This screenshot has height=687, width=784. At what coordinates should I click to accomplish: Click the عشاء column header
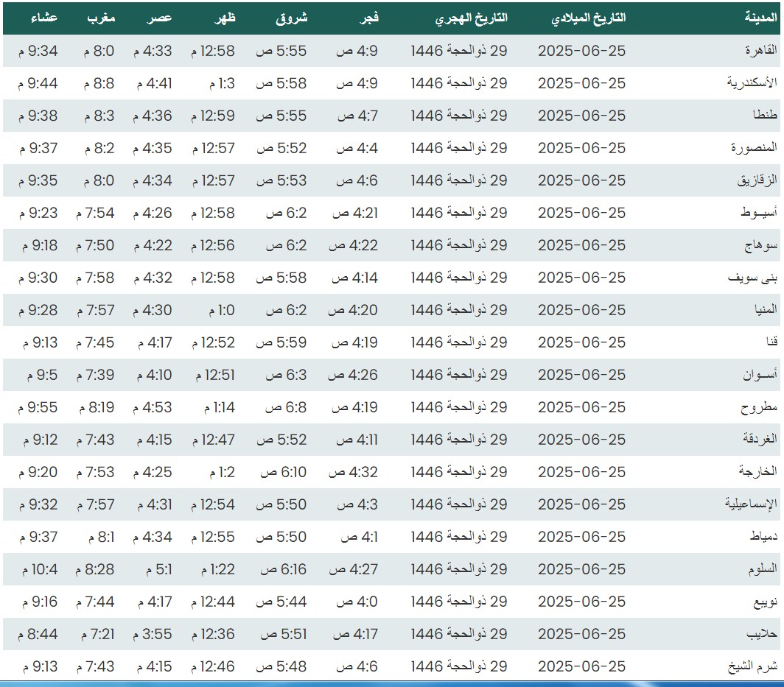[43, 18]
